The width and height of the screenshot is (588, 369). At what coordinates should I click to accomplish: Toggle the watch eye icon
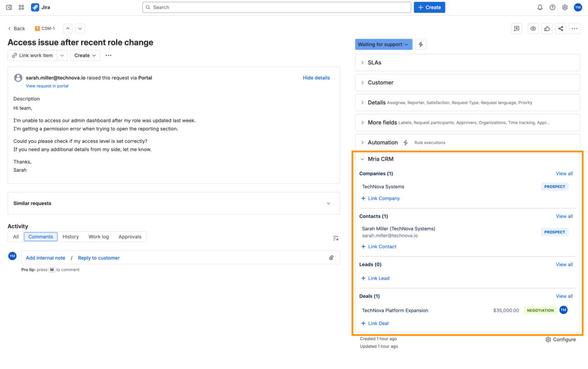coord(533,29)
